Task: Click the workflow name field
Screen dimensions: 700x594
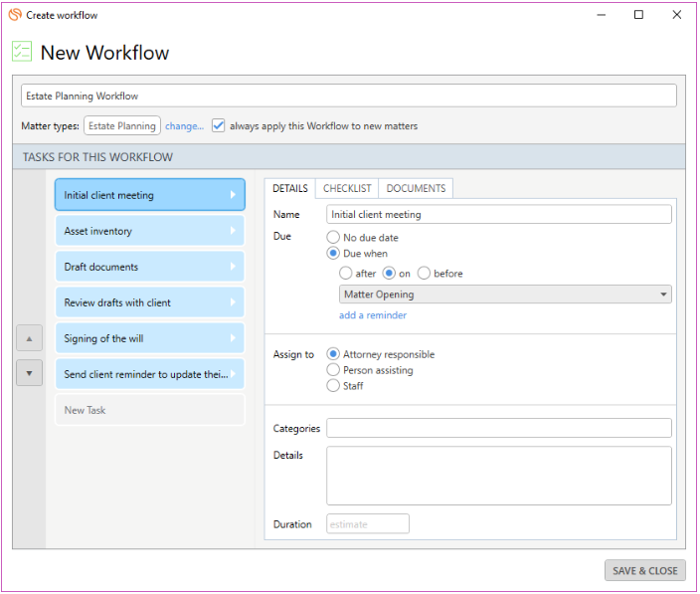Action: [349, 96]
